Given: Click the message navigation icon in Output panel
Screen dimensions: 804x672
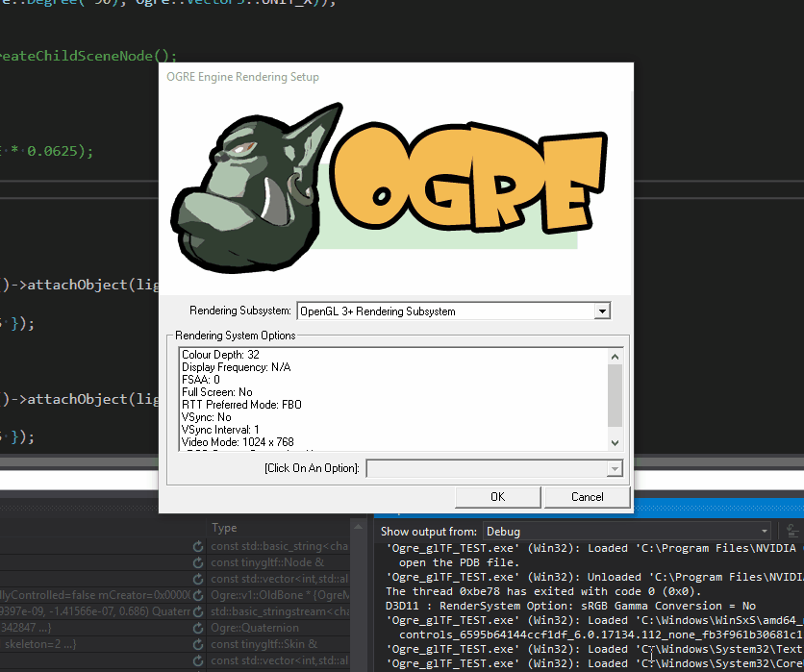Looking at the screenshot, I should click(x=791, y=530).
